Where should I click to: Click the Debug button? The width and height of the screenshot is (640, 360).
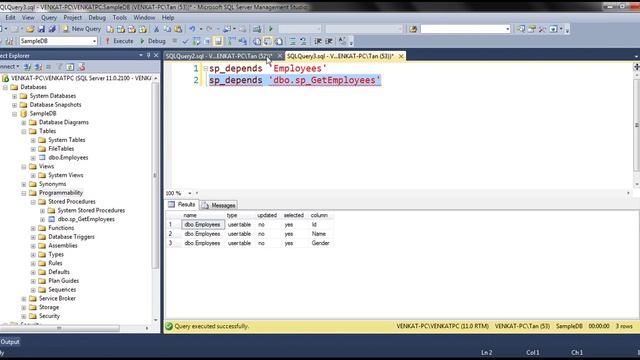pyautogui.click(x=153, y=41)
